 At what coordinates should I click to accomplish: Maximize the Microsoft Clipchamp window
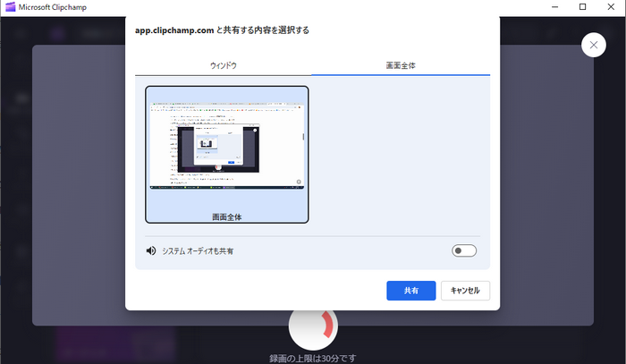[x=582, y=7]
